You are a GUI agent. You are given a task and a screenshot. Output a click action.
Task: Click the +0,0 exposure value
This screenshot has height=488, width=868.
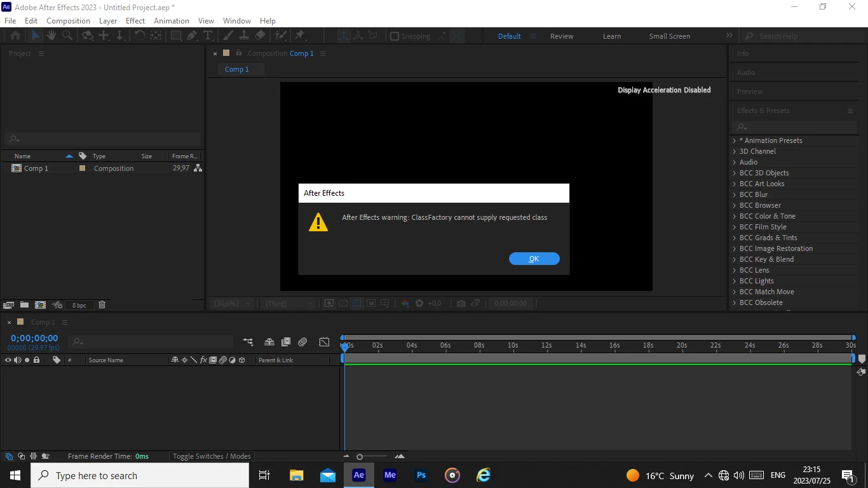coord(434,304)
